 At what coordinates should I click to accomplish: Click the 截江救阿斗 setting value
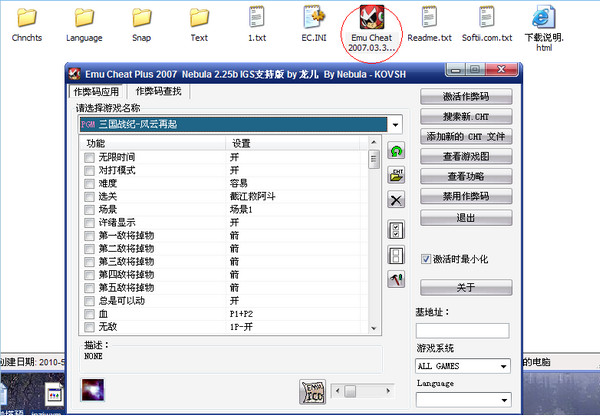click(x=253, y=197)
